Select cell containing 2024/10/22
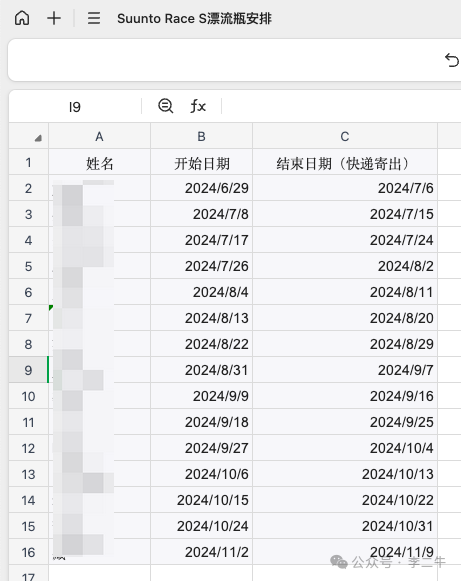 (345, 500)
